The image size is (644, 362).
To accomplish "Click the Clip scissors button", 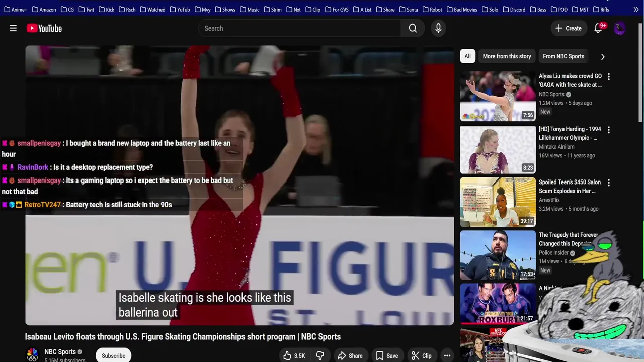I will (422, 356).
